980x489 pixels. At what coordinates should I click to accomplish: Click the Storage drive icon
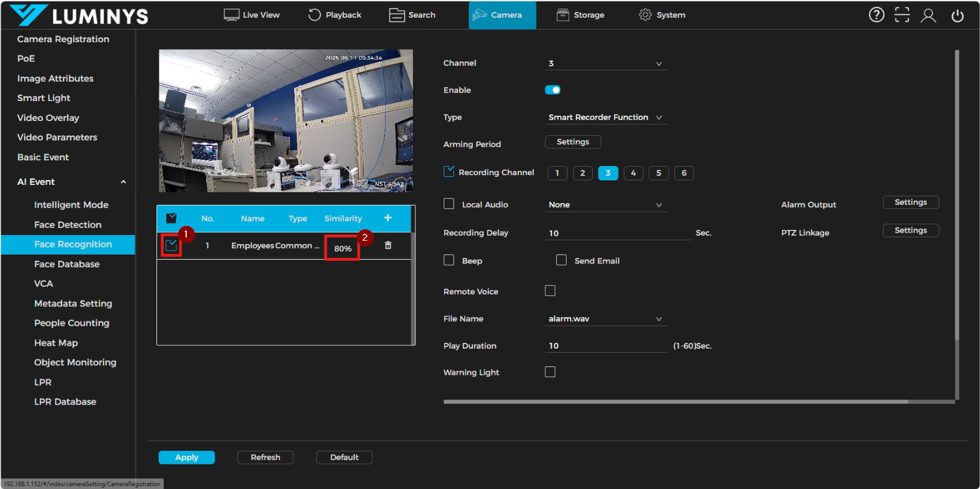coord(563,15)
